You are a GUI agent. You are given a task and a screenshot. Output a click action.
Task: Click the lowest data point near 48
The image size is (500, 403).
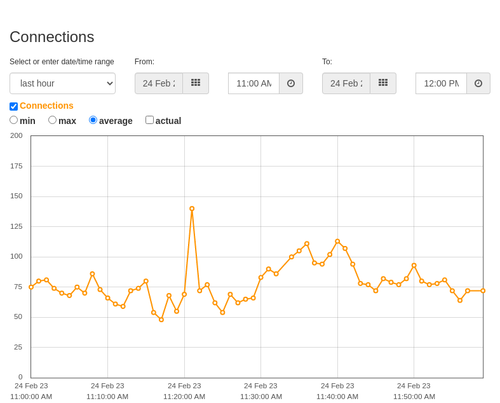click(x=161, y=320)
